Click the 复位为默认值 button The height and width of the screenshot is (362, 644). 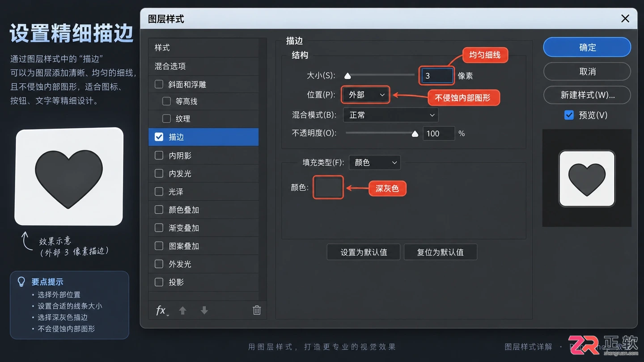(441, 252)
